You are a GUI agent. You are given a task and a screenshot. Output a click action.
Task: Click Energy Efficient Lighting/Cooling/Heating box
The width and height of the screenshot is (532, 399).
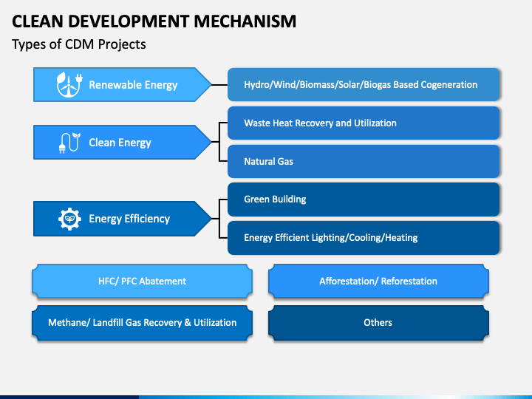point(364,237)
